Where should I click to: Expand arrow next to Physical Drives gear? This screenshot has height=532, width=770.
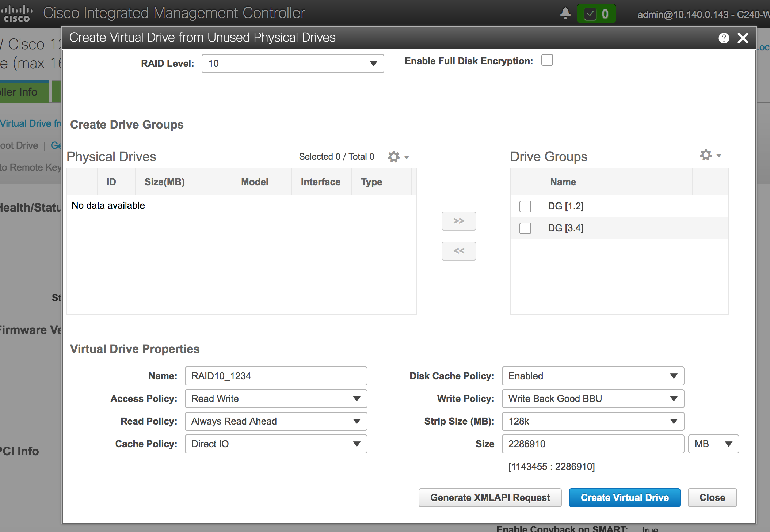[407, 157]
